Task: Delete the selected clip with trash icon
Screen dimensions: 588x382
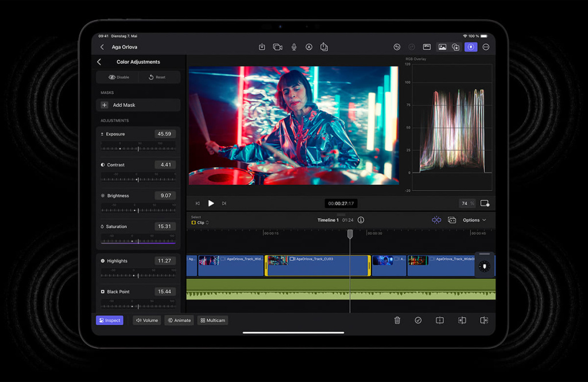Action: [x=397, y=320]
